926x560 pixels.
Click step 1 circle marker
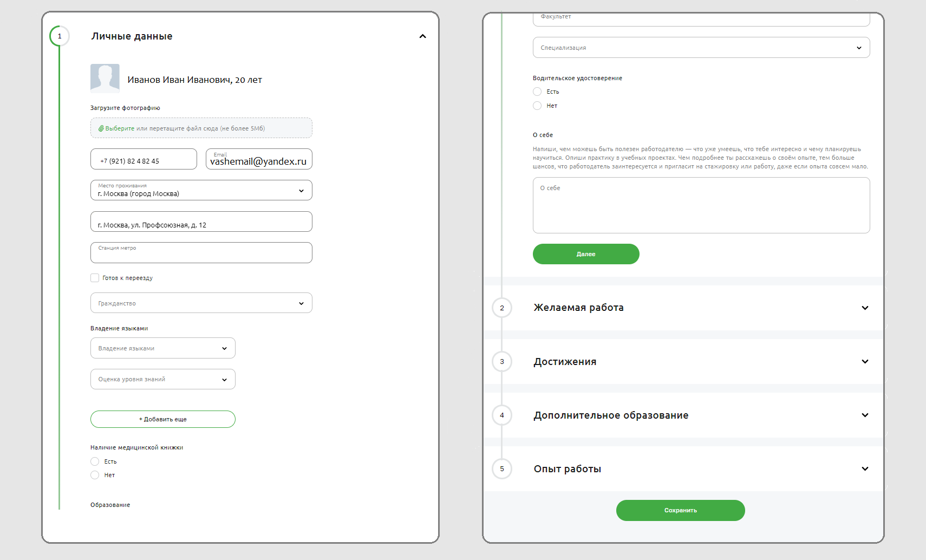pyautogui.click(x=60, y=36)
